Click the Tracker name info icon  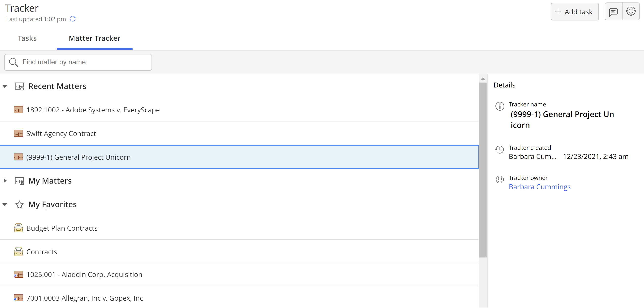click(499, 106)
